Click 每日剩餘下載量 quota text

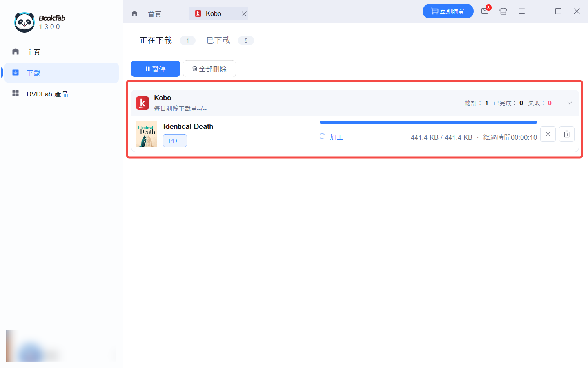pos(180,109)
